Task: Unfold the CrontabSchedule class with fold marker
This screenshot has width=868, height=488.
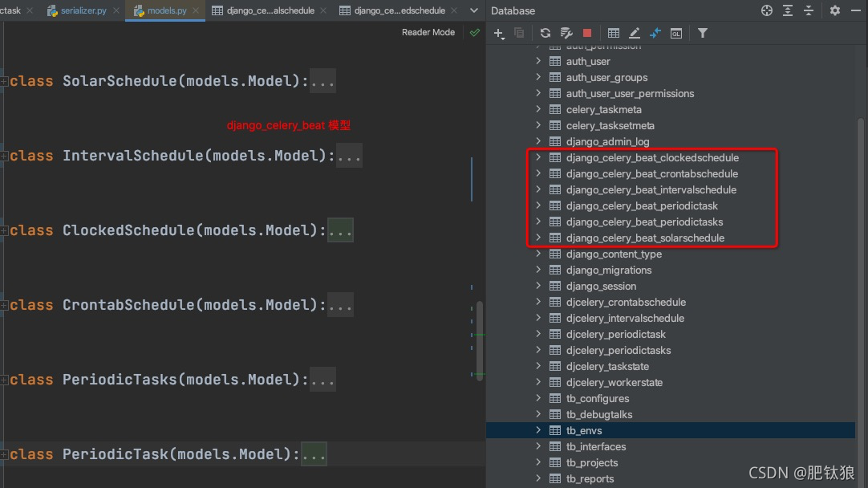Action: [x=4, y=305]
